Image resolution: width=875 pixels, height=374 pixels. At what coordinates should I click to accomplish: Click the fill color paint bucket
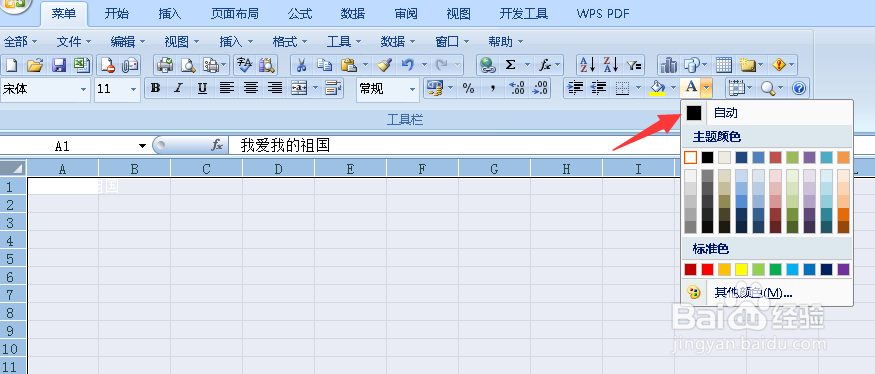pyautogui.click(x=658, y=88)
